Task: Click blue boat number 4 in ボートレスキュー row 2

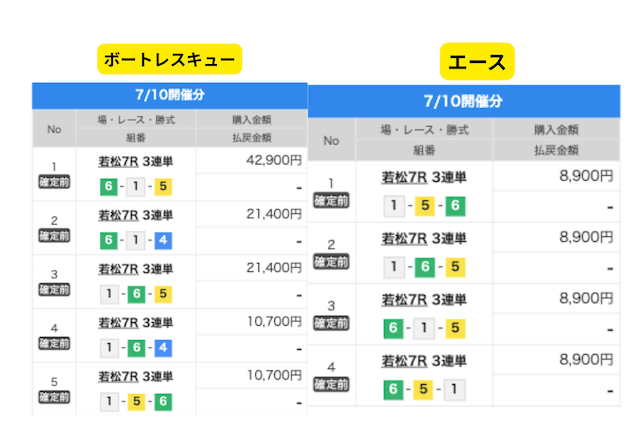Action: [163, 241]
